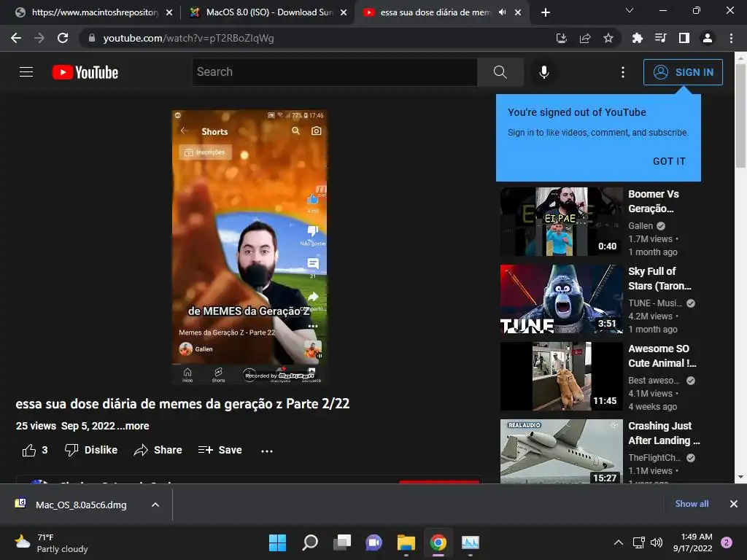Open the Crashing Just After Landing thumbnail
The height and width of the screenshot is (560, 747).
point(561,451)
